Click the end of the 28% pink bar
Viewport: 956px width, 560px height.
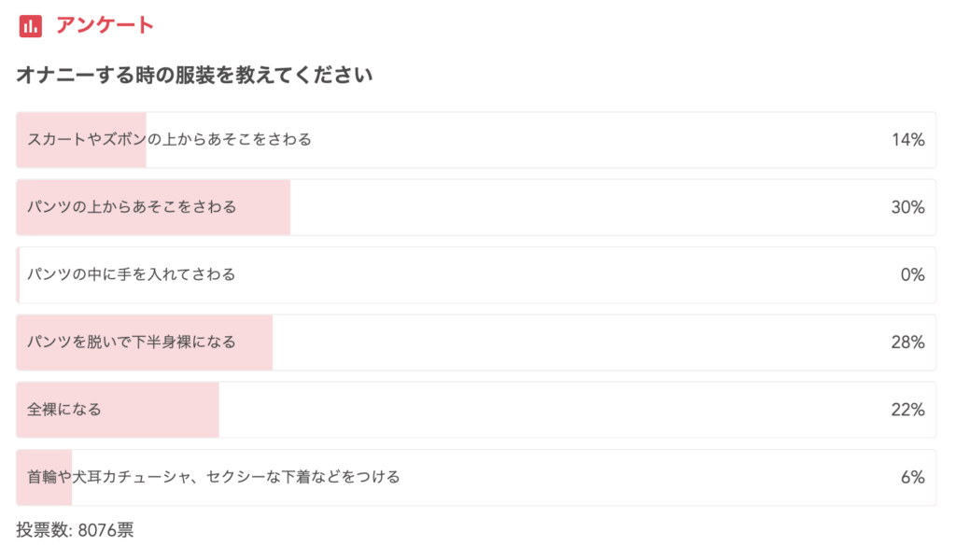point(269,342)
